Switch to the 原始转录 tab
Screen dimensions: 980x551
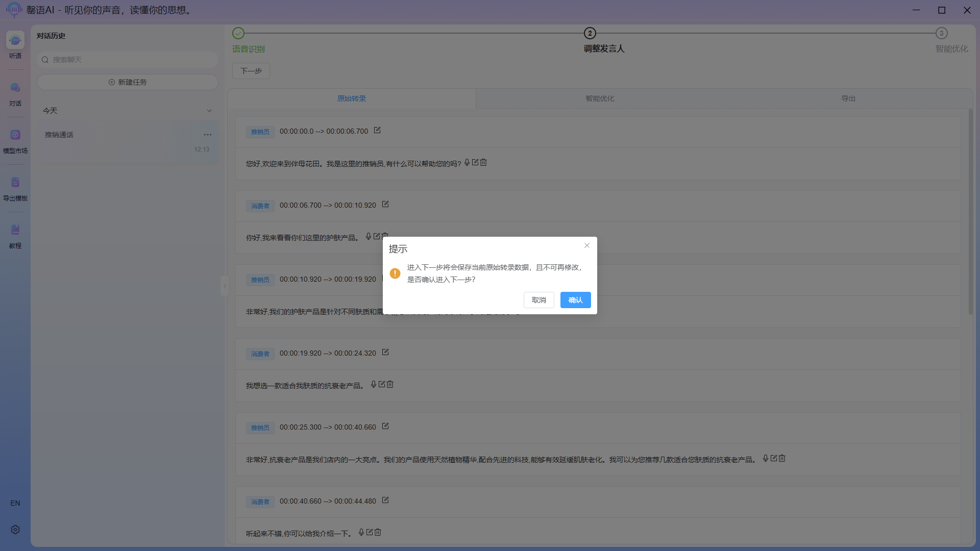(352, 98)
